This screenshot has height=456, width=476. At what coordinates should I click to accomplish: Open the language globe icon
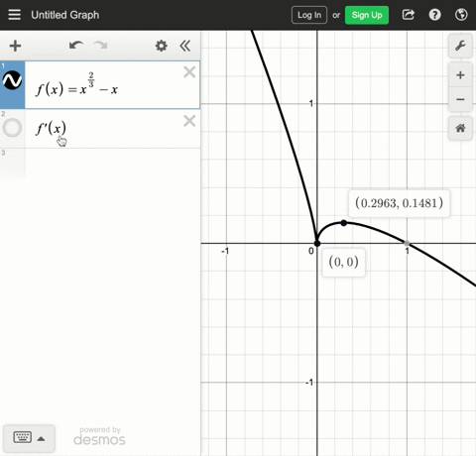[x=461, y=15]
